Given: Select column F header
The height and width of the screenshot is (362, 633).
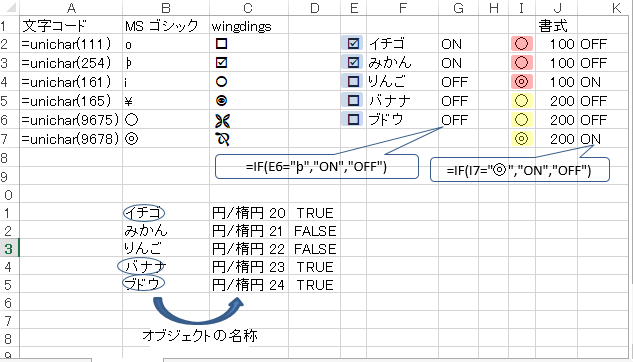Looking at the screenshot, I should pyautogui.click(x=402, y=8).
